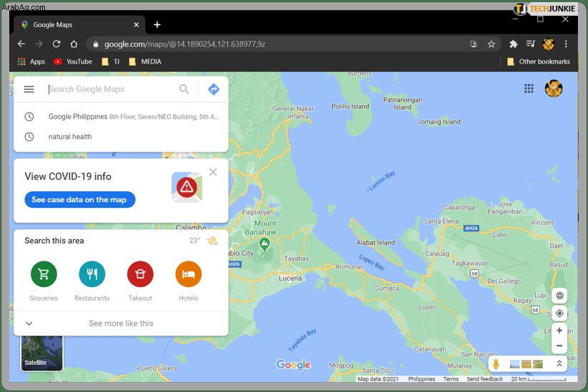Click the browser address bar URL
This screenshot has width=588, height=392.
pyautogui.click(x=185, y=44)
